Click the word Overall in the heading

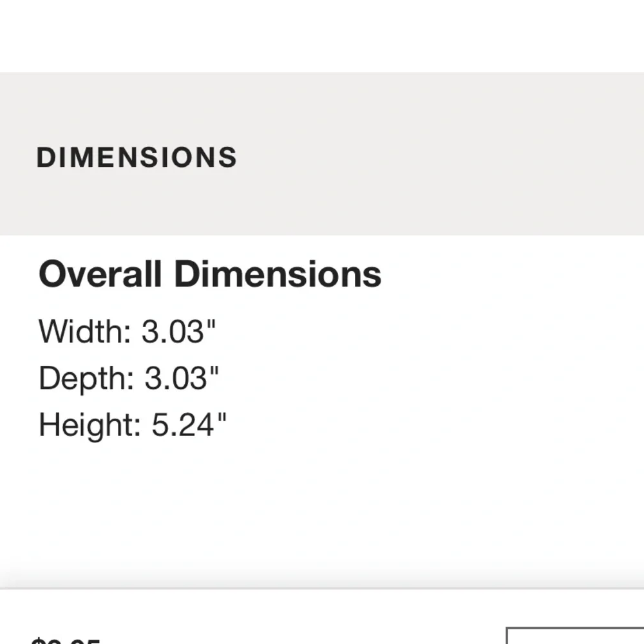[x=100, y=274]
